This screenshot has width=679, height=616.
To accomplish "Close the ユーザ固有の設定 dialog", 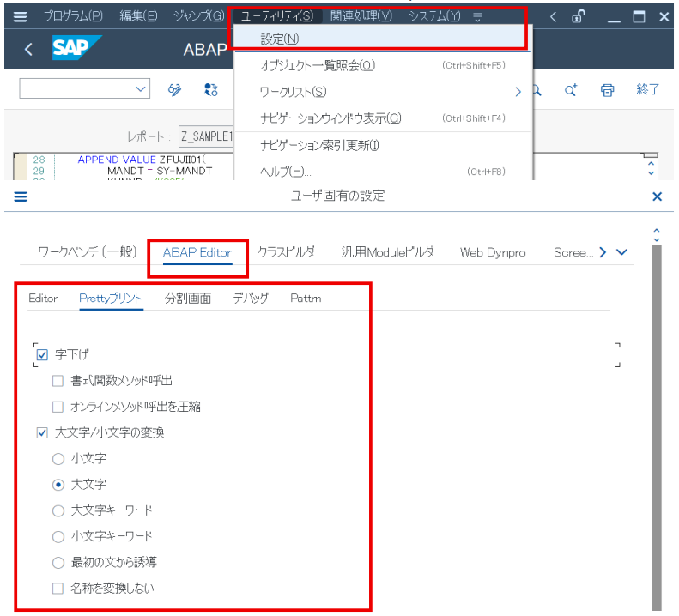I will (657, 196).
